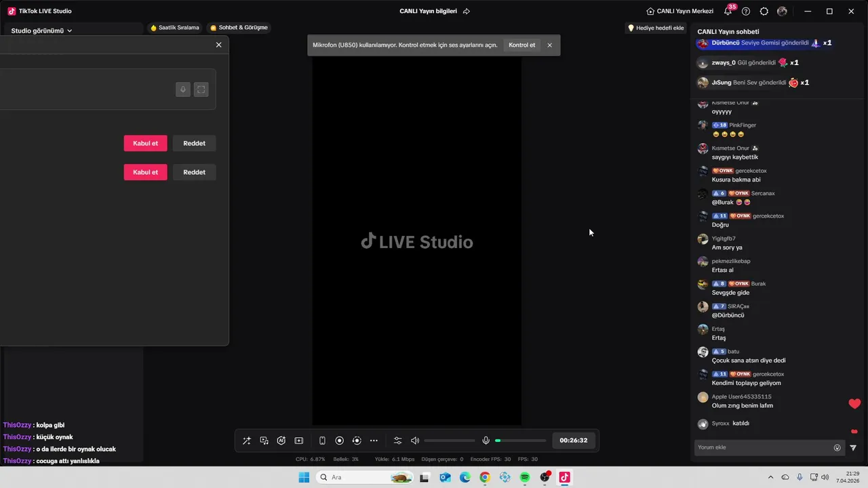Show hidden system tray icons chevron

tap(770, 477)
